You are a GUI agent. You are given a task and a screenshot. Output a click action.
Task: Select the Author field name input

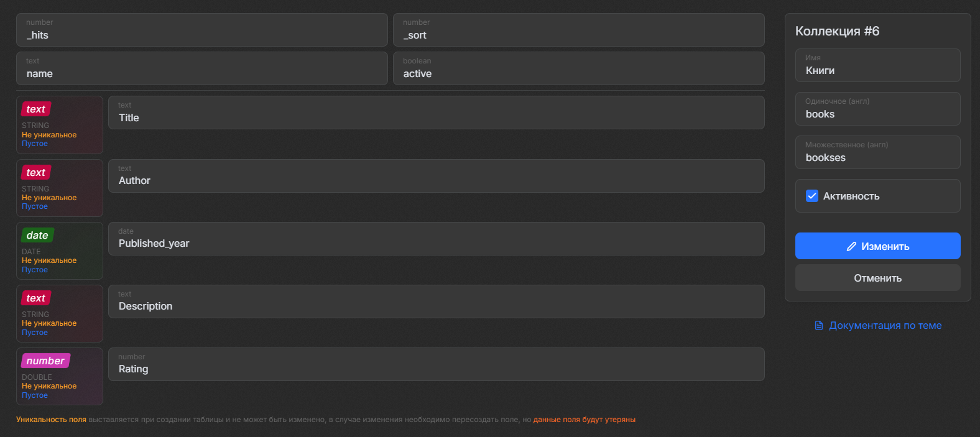click(436, 180)
